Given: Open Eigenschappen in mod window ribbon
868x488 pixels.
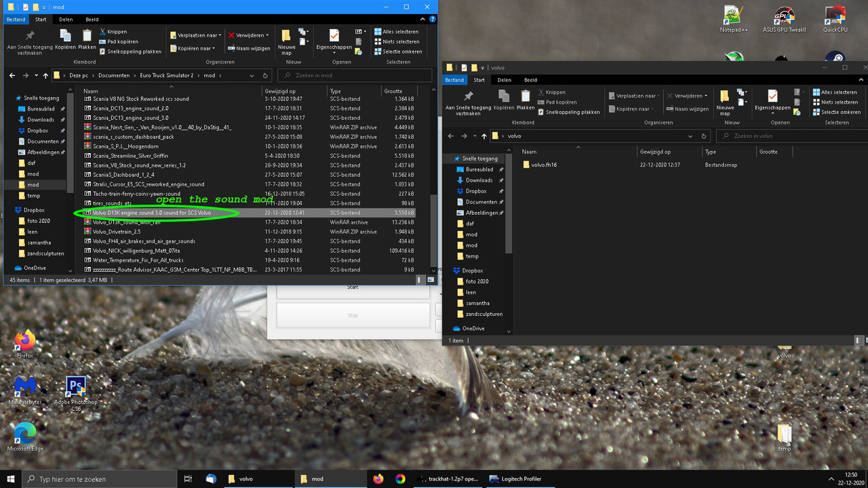Looking at the screenshot, I should 334,40.
